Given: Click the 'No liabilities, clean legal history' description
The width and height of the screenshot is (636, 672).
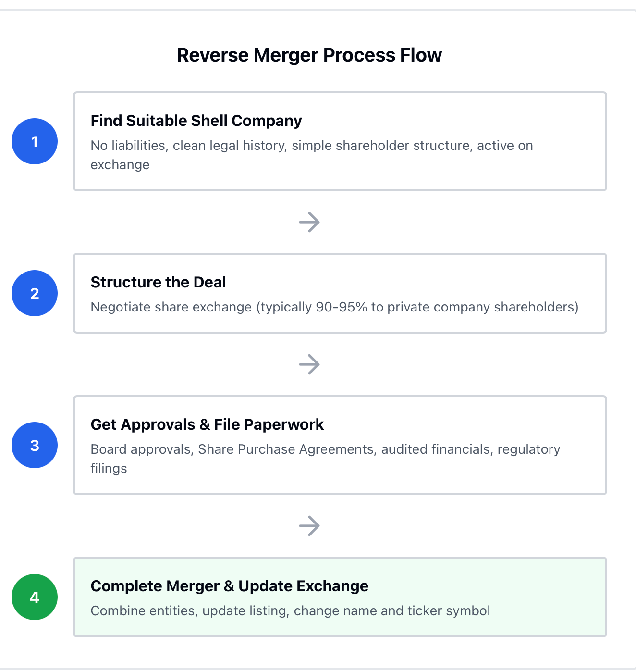Looking at the screenshot, I should coord(312,155).
